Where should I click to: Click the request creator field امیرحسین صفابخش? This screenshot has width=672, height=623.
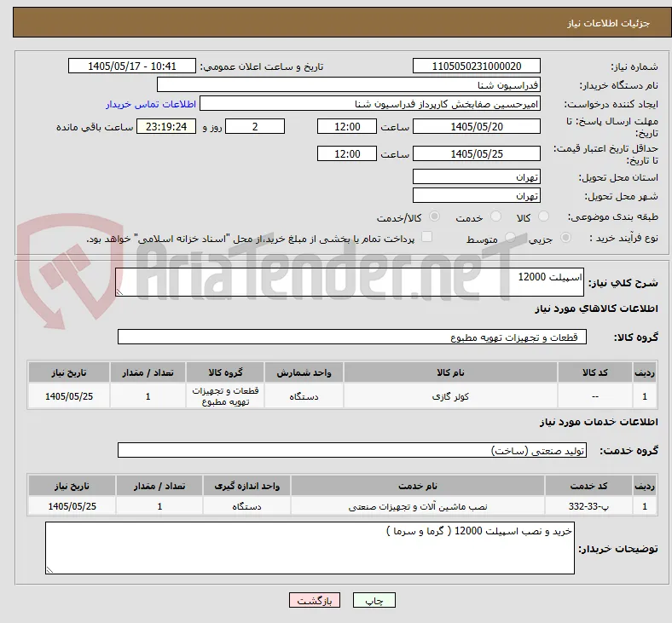coord(370,104)
